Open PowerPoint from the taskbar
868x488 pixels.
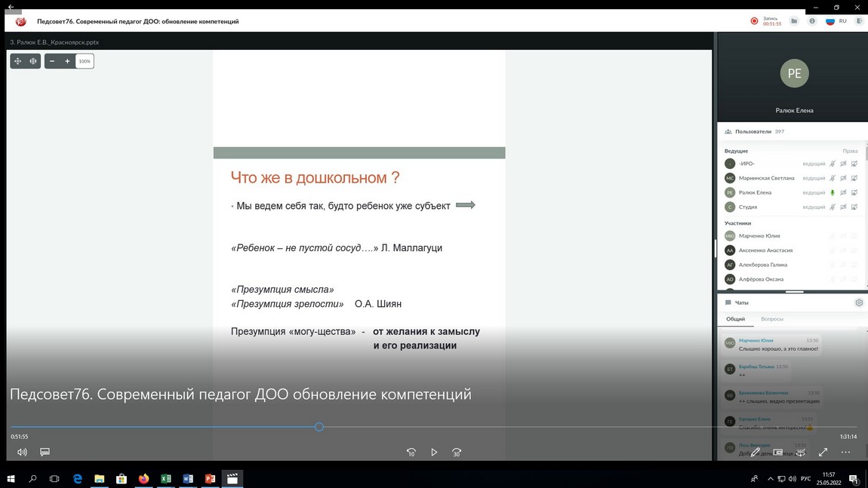point(210,479)
